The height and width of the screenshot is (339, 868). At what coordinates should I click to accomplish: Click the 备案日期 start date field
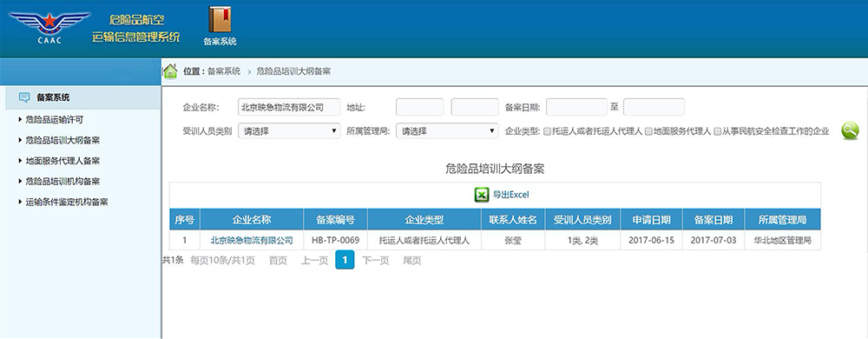pos(577,107)
